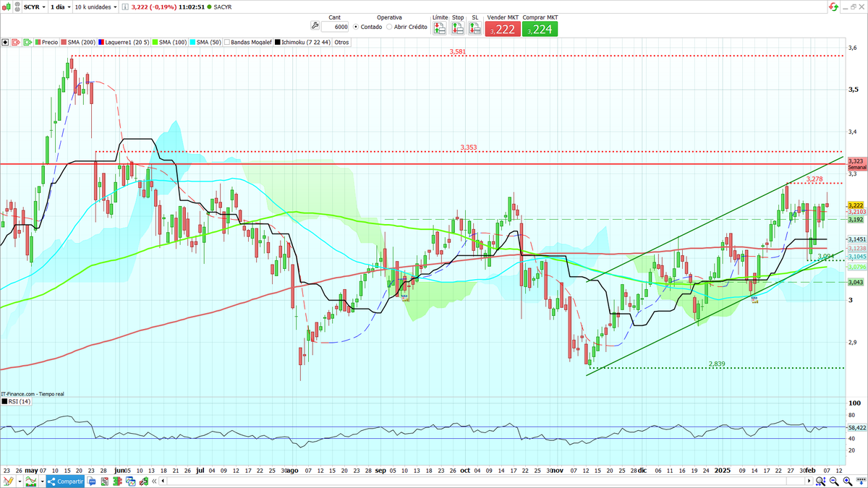Click the RSI (14) indicator label
The width and height of the screenshot is (868, 488).
[x=20, y=401]
